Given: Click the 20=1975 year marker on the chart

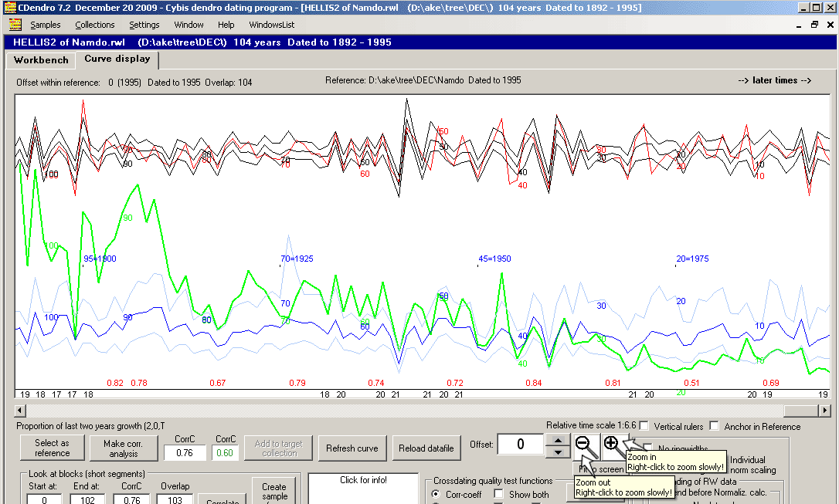Looking at the screenshot, I should point(692,259).
